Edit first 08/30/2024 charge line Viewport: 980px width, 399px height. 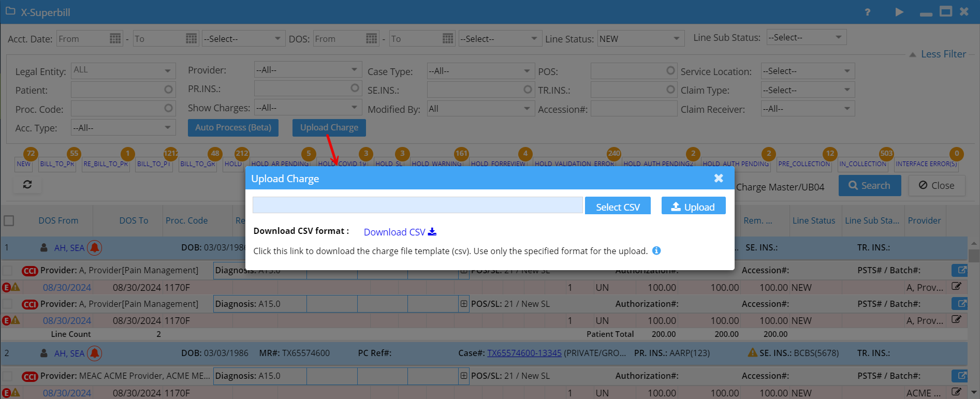point(956,286)
